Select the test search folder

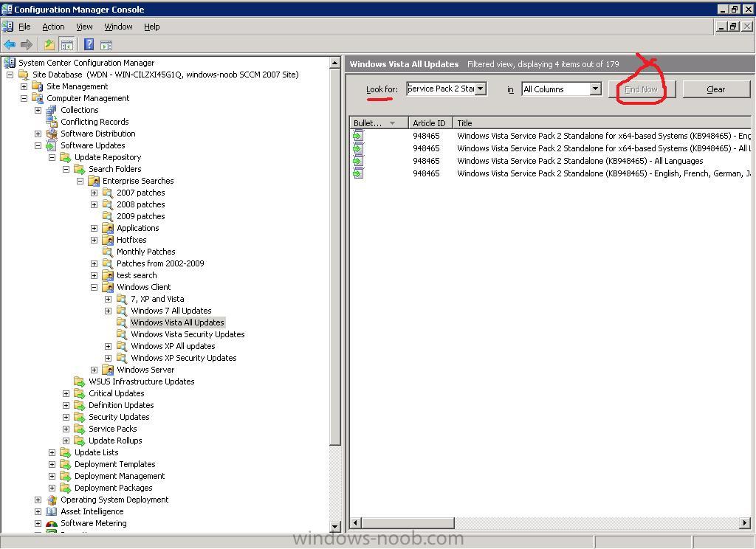click(137, 275)
